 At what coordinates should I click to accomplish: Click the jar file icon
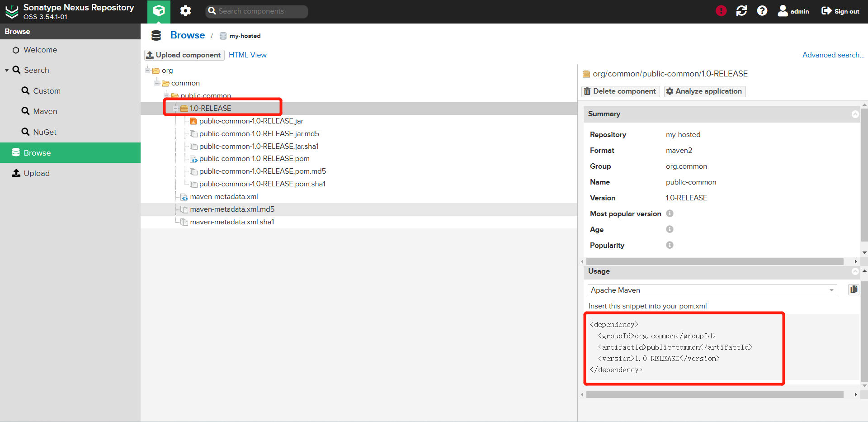[193, 121]
